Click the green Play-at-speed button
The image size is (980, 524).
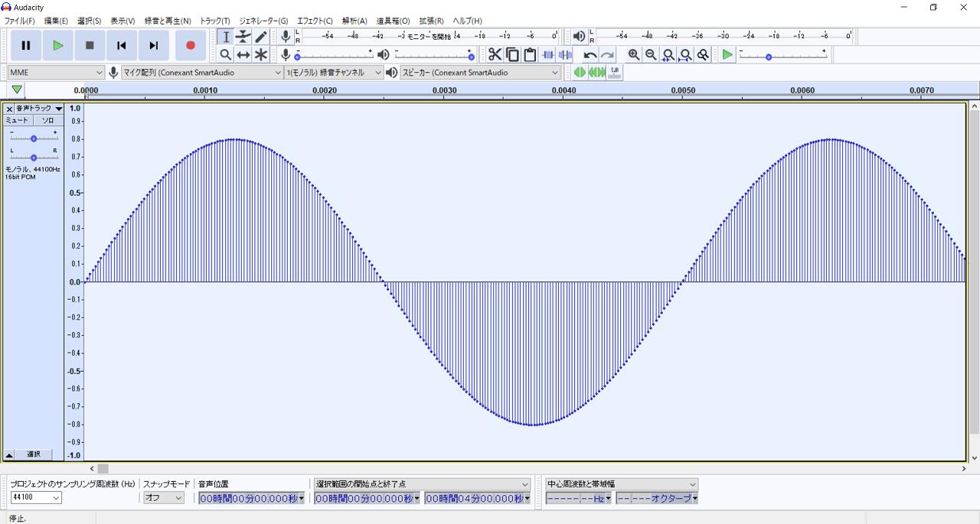pyautogui.click(x=727, y=54)
